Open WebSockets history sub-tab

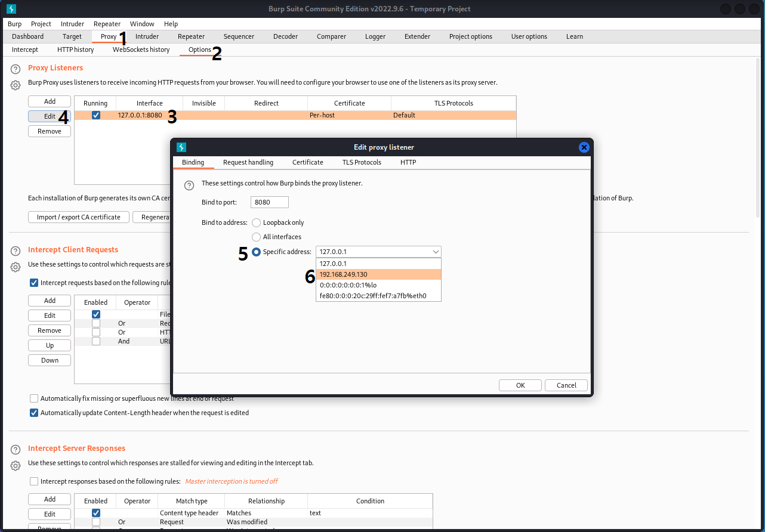141,50
